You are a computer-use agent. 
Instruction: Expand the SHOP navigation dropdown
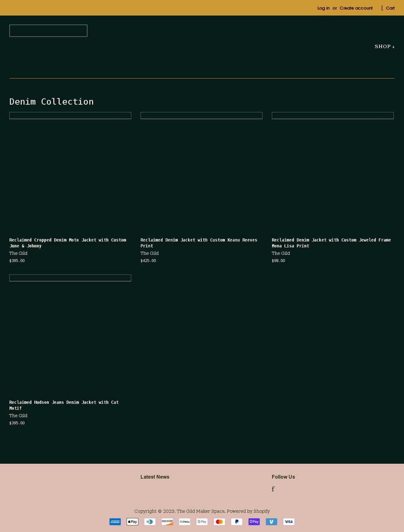384,46
